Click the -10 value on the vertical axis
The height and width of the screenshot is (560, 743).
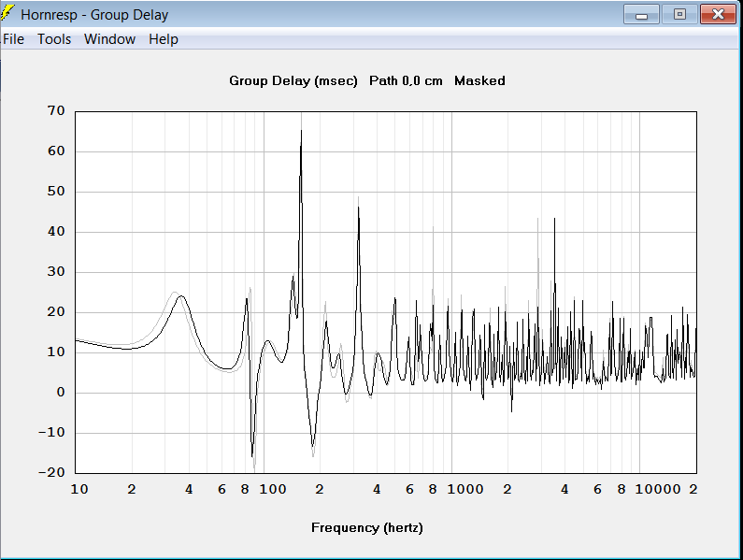point(51,433)
